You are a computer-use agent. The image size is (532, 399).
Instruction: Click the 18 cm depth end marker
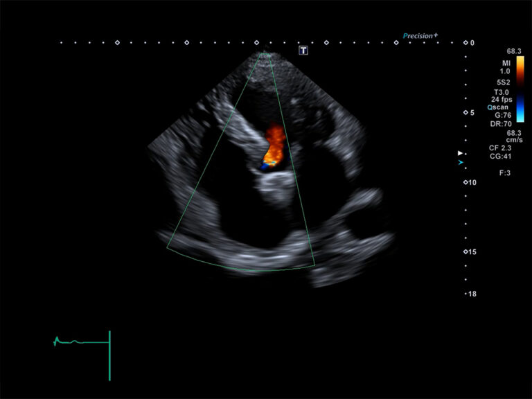pyautogui.click(x=471, y=294)
